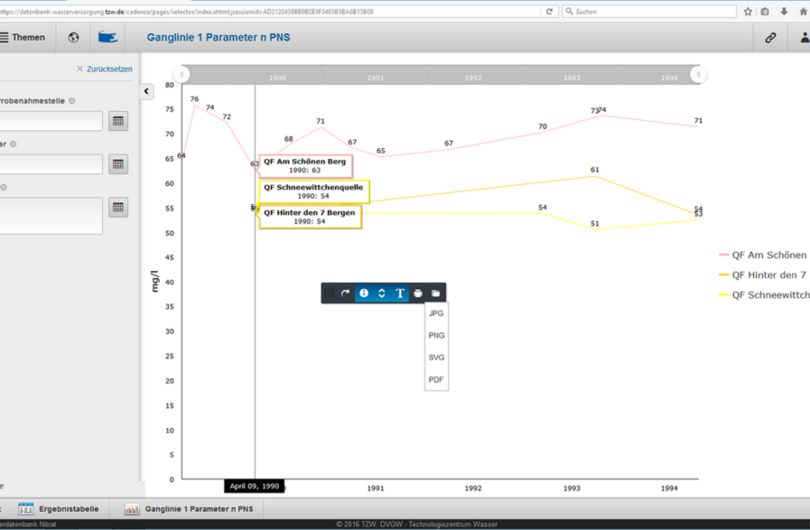Choose PDF from the export menu
This screenshot has width=810, height=530.
(x=436, y=380)
